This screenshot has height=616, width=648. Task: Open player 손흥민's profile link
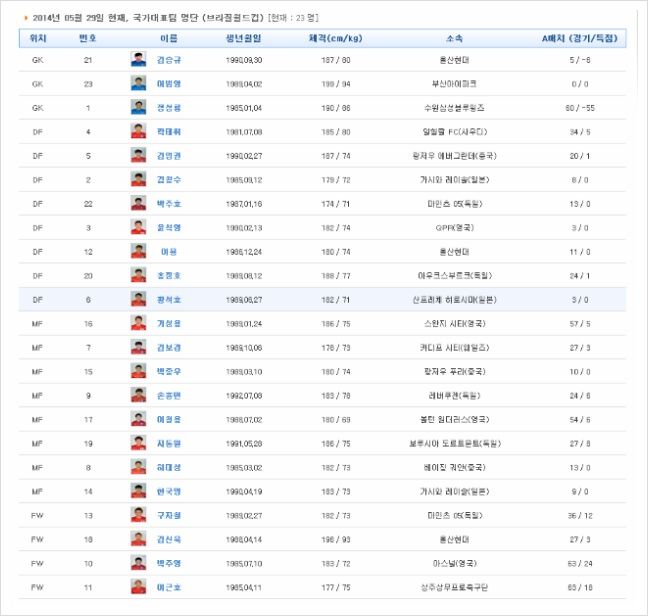coord(169,395)
